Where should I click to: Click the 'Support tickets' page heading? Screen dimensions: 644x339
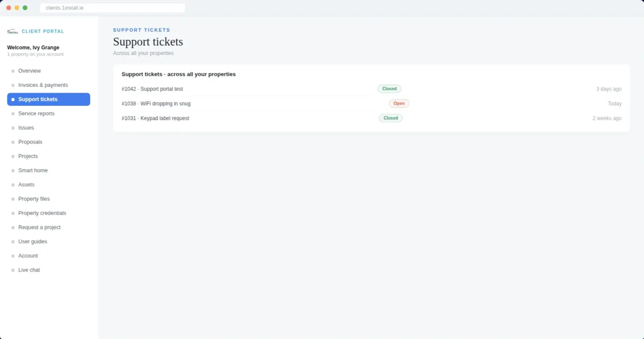click(148, 42)
